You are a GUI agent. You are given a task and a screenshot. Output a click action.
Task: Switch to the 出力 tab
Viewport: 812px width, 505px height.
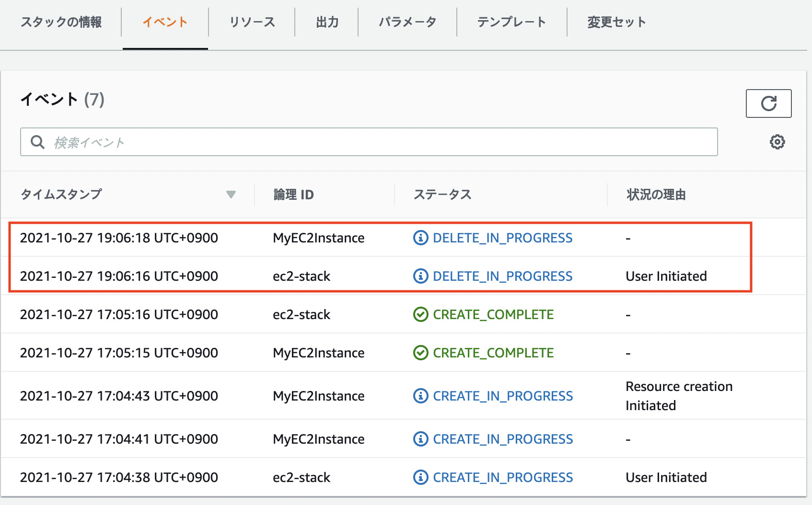[327, 22]
